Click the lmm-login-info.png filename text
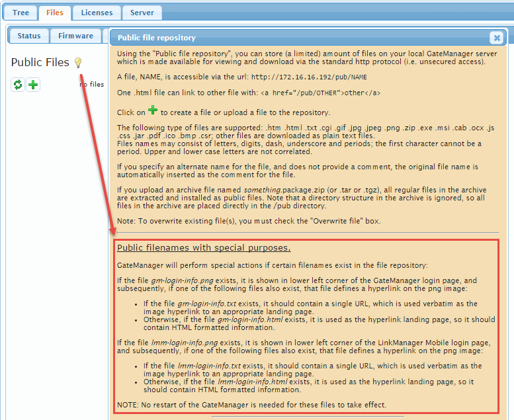 click(x=185, y=343)
